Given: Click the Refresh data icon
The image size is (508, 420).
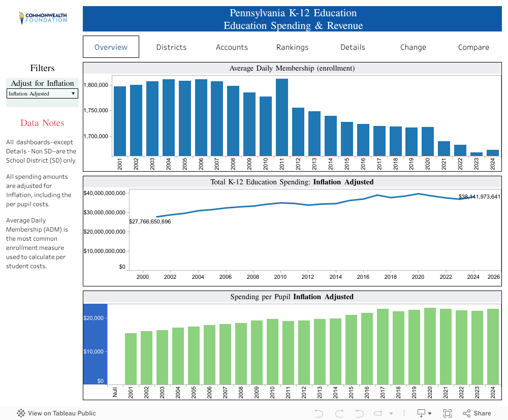Looking at the screenshot, I should tap(378, 413).
